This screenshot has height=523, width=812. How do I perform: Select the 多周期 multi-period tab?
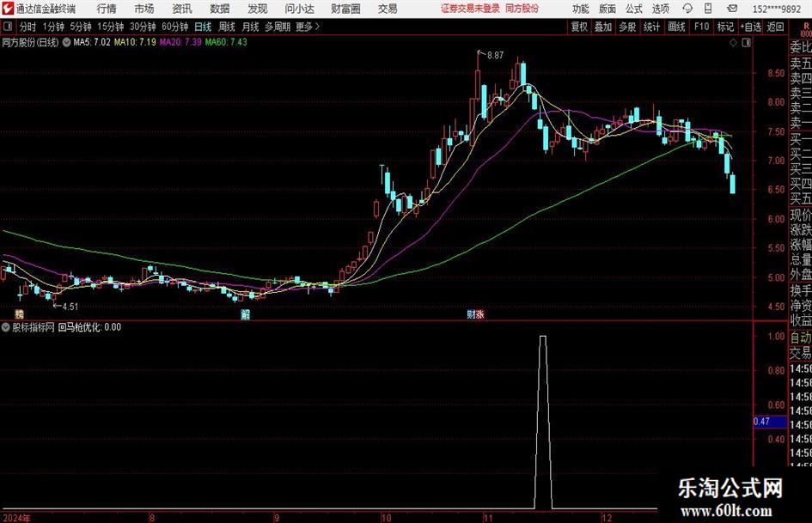[x=277, y=27]
